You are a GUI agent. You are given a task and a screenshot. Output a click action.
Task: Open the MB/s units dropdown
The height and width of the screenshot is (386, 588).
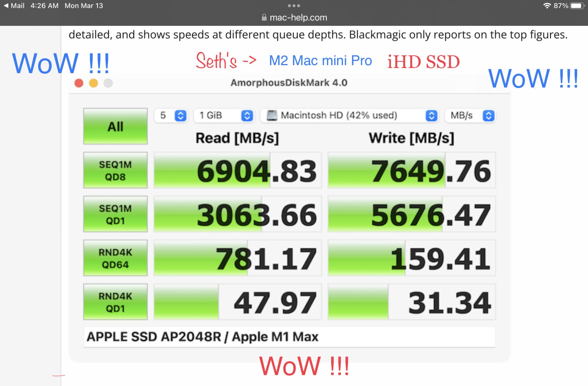(x=488, y=115)
